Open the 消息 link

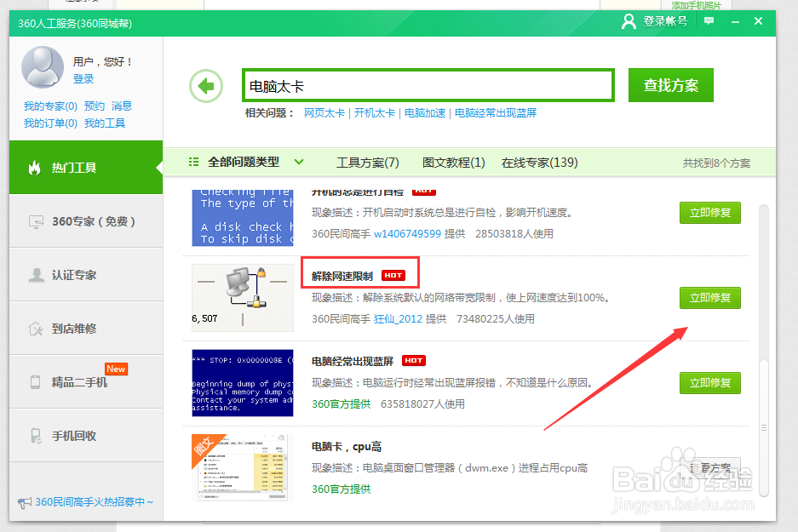[122, 106]
